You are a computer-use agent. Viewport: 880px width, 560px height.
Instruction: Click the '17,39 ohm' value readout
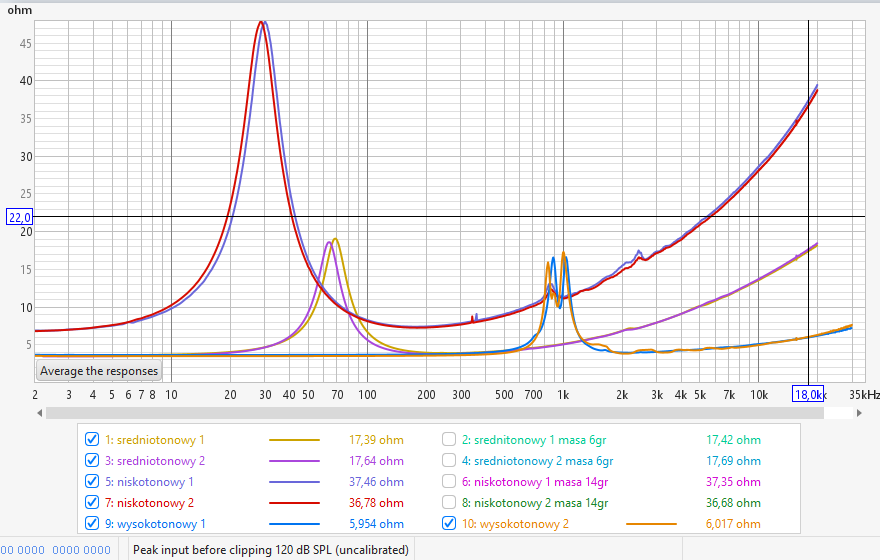tap(376, 440)
